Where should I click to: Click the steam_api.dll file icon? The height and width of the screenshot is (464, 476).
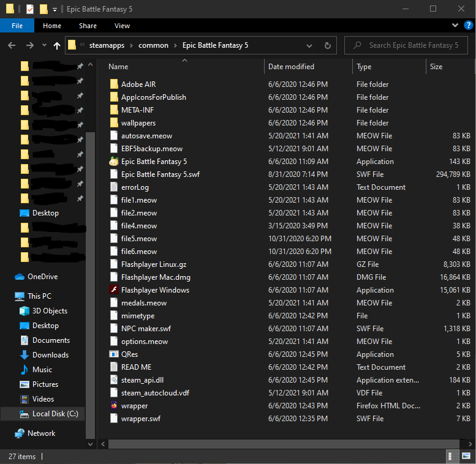pyautogui.click(x=113, y=380)
